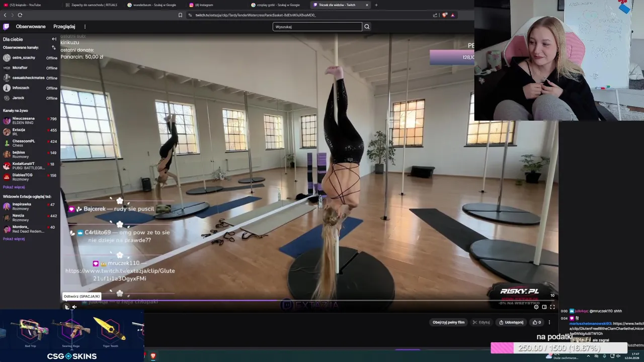The width and height of the screenshot is (644, 362).
Task: Open Brave Shields lion icon
Action: [444, 15]
